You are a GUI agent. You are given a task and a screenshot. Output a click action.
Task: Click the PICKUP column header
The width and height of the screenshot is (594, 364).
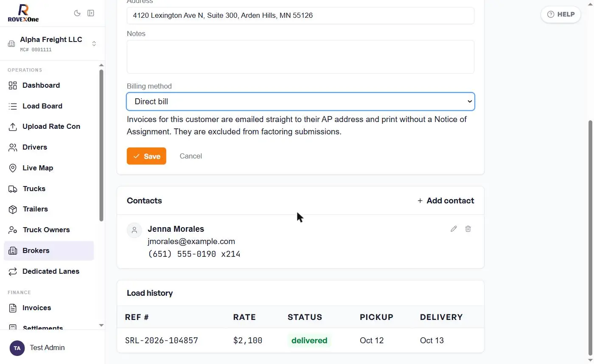coord(376,317)
